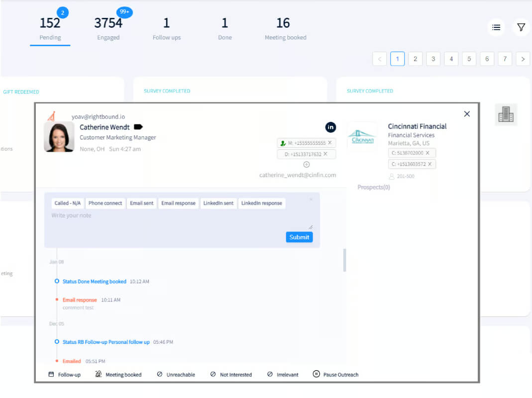Open the Prospects(0) section
The width and height of the screenshot is (532, 398).
click(x=374, y=187)
